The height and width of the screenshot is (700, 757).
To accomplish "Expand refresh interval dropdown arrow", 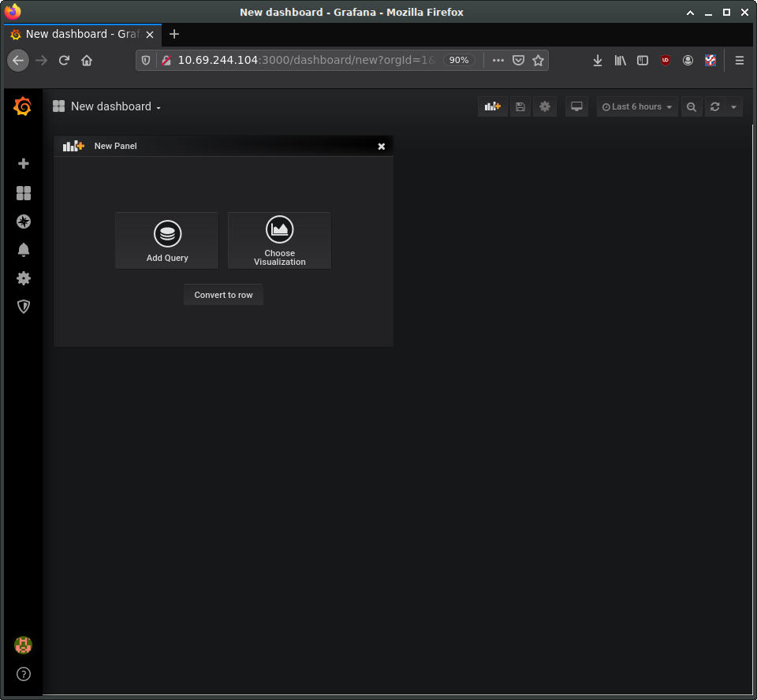I will [x=733, y=106].
